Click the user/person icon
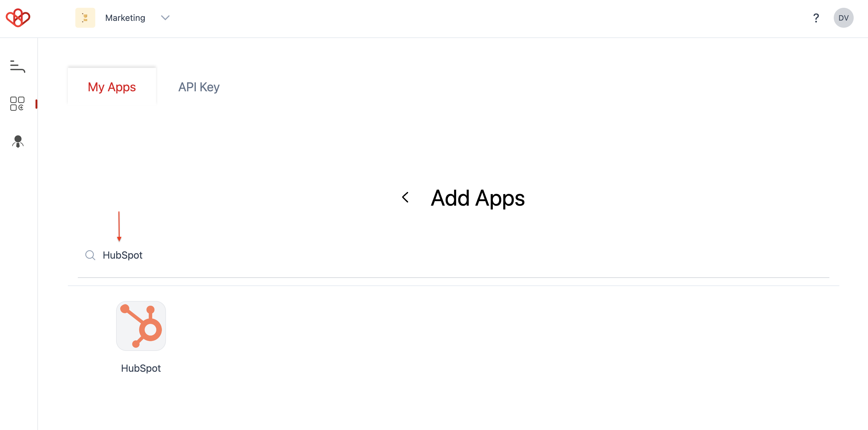The width and height of the screenshot is (868, 430). (x=17, y=142)
